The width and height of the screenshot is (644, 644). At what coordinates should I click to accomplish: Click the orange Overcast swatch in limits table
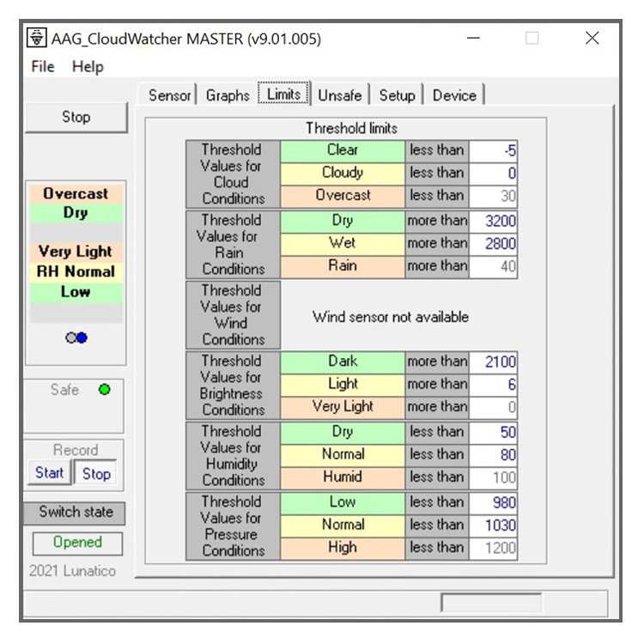click(x=343, y=197)
